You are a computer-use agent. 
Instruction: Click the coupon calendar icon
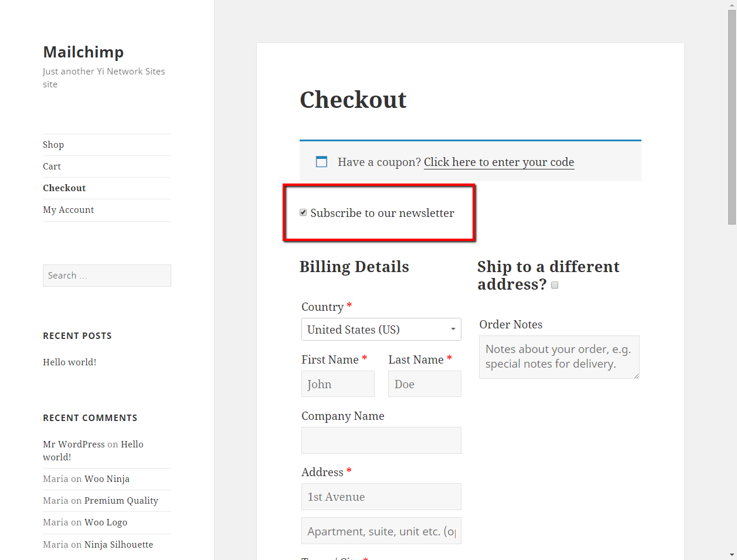tap(321, 162)
